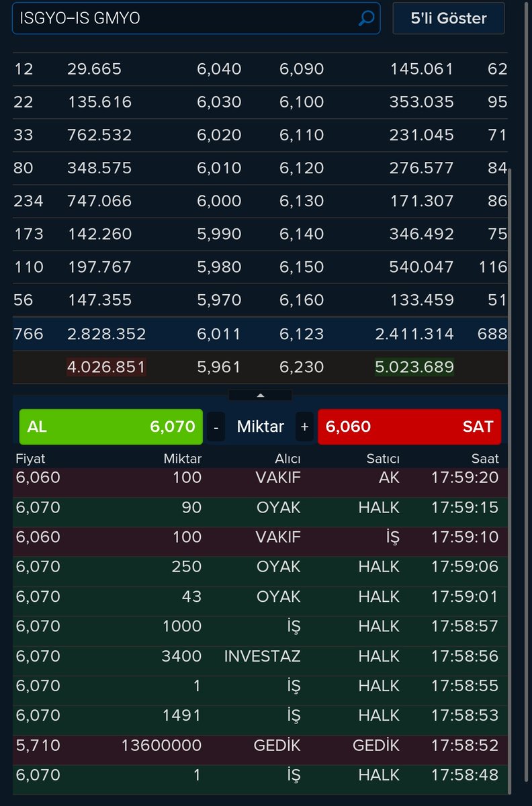Select bid price 5,990
Viewport: 532px width, 806px height.
tap(219, 234)
